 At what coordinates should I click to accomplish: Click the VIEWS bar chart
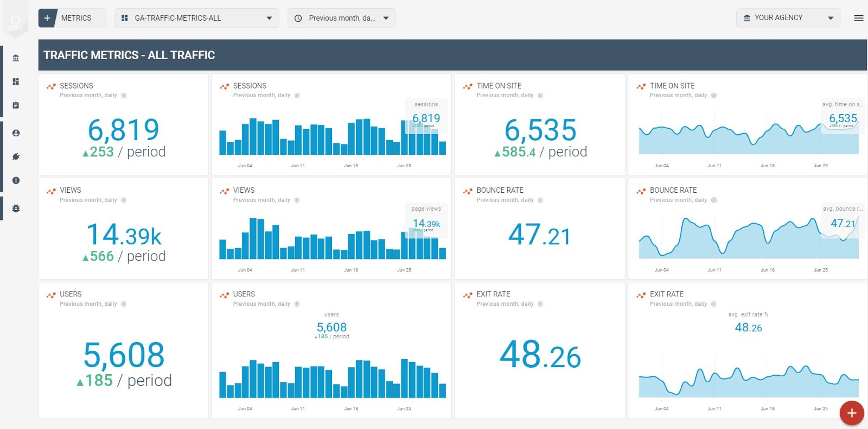pyautogui.click(x=332, y=239)
